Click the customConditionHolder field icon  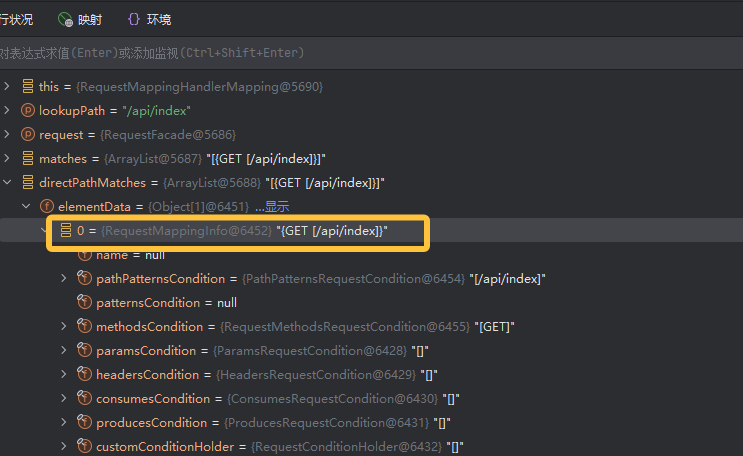[85, 446]
